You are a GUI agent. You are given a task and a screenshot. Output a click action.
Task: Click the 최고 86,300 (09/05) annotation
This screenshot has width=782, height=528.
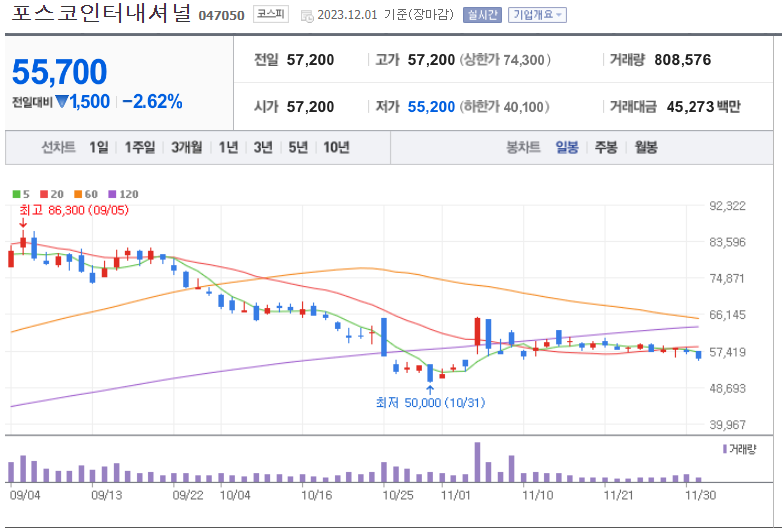74,210
